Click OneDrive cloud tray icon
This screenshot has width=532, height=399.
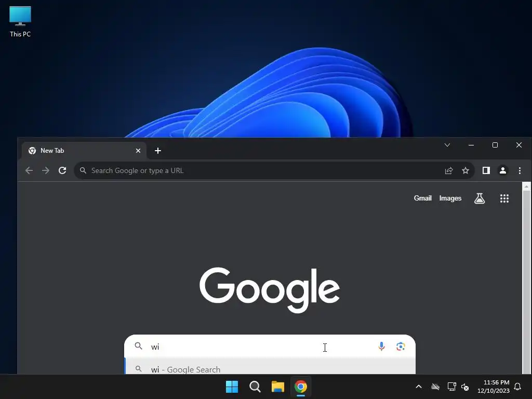(x=435, y=387)
